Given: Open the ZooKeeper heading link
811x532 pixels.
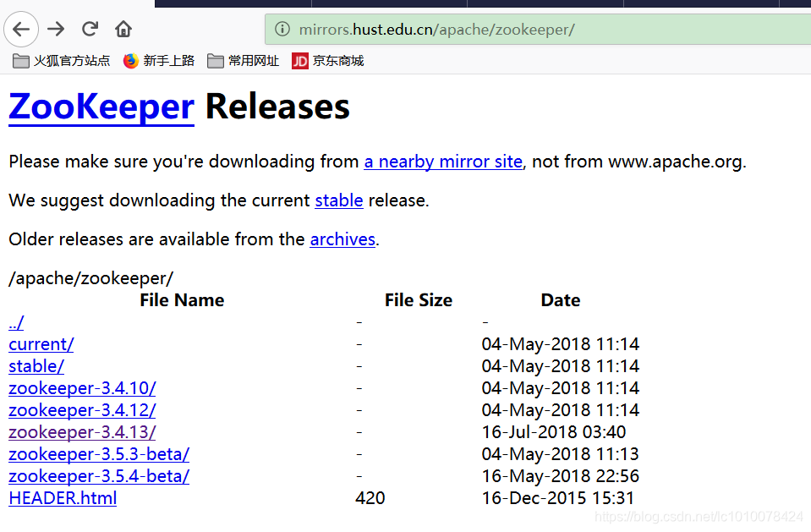Looking at the screenshot, I should click(101, 107).
